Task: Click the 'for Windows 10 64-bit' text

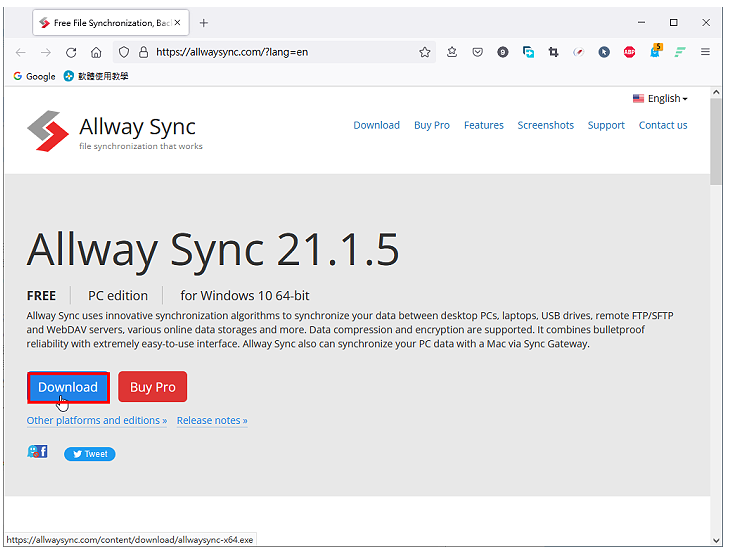Action: point(245,296)
